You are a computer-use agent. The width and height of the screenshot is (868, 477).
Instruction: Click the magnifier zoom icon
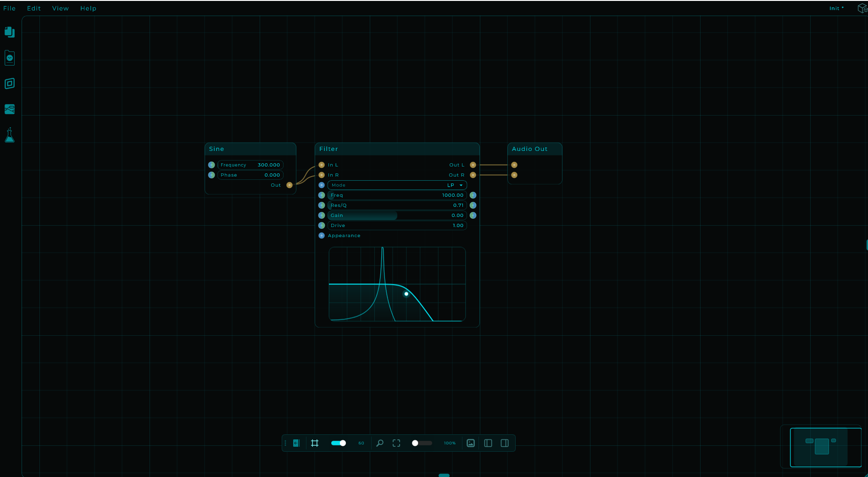point(380,443)
